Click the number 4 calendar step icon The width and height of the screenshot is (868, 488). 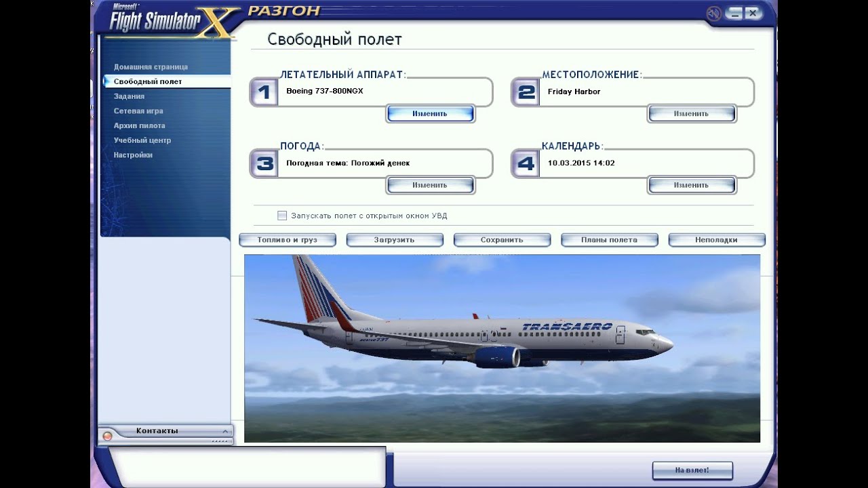coord(526,163)
